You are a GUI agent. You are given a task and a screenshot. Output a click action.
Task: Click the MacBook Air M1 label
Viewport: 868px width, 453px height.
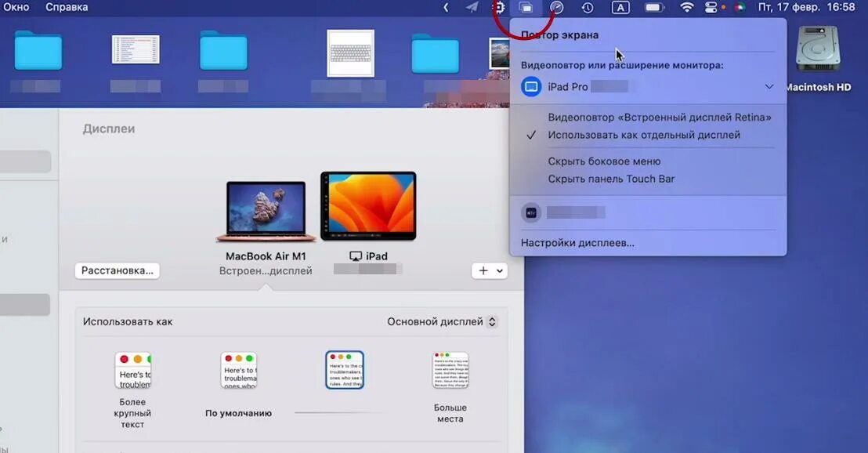[x=266, y=256]
